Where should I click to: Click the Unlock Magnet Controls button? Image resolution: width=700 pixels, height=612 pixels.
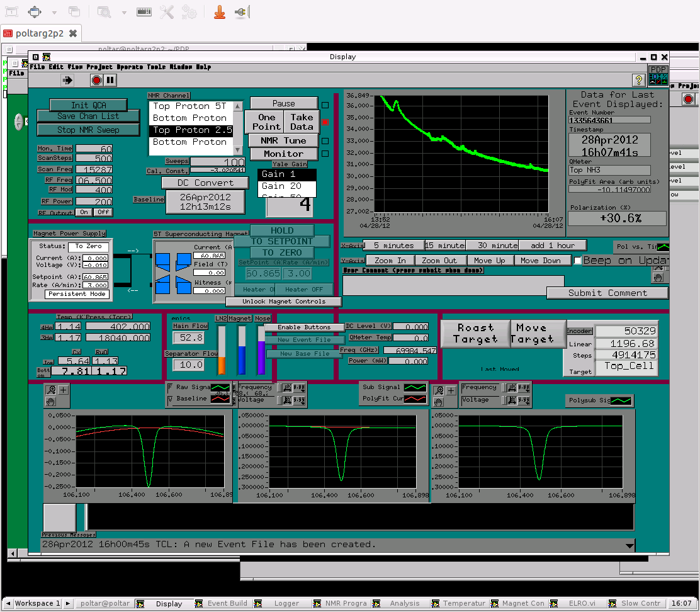pyautogui.click(x=284, y=302)
